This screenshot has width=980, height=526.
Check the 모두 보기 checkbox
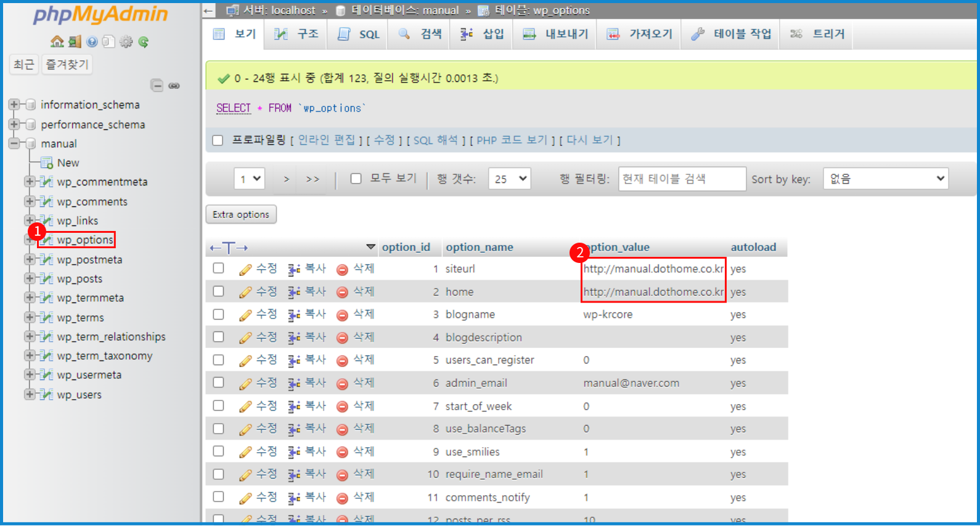[x=356, y=179]
